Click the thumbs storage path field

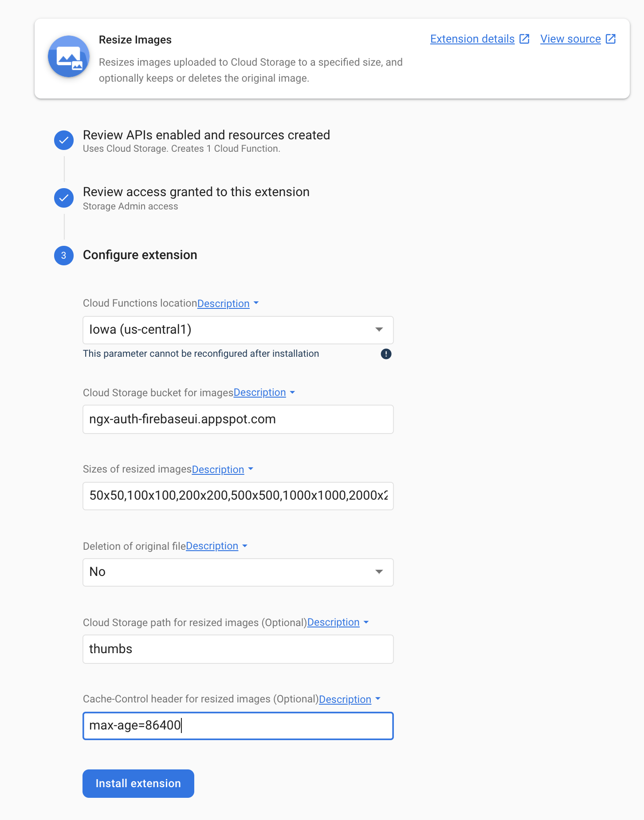[x=238, y=649]
